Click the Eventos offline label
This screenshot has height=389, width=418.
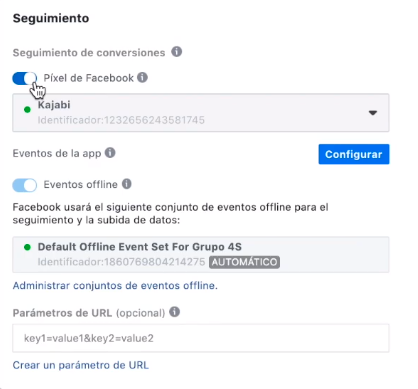(81, 184)
